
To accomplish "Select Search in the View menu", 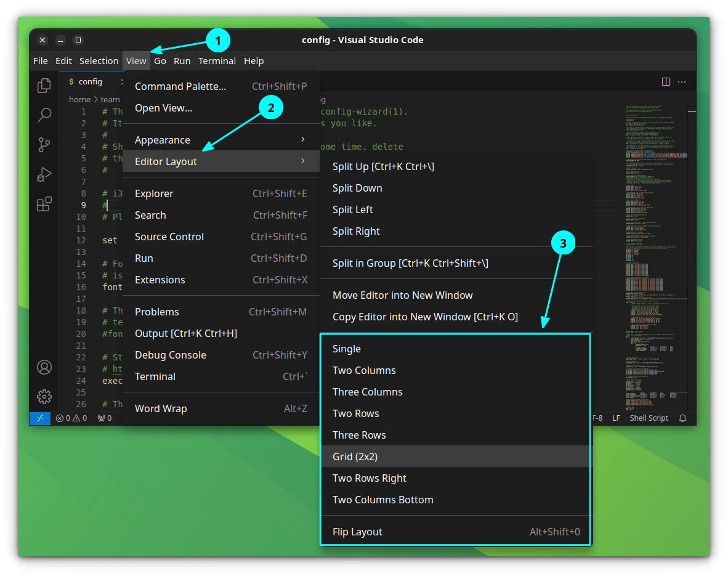I will click(x=221, y=215).
